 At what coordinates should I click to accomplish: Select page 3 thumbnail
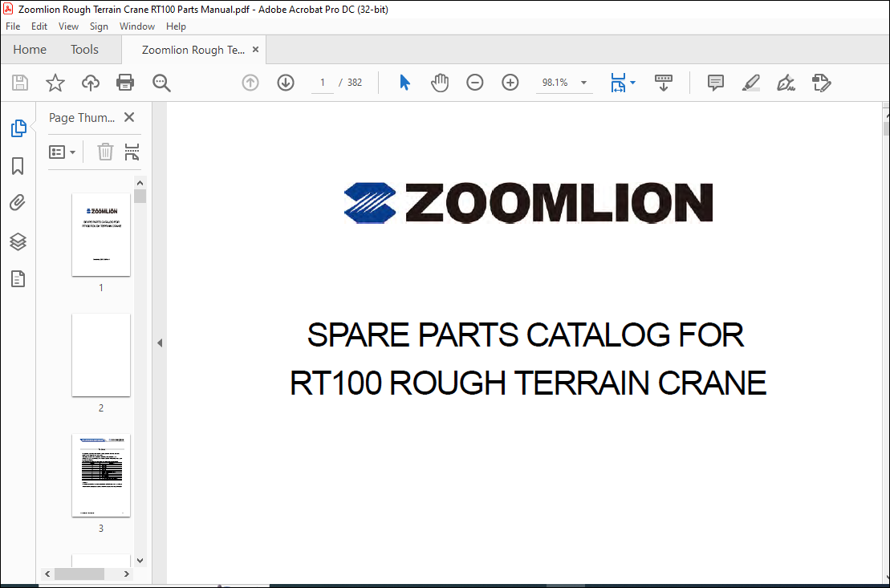[101, 475]
